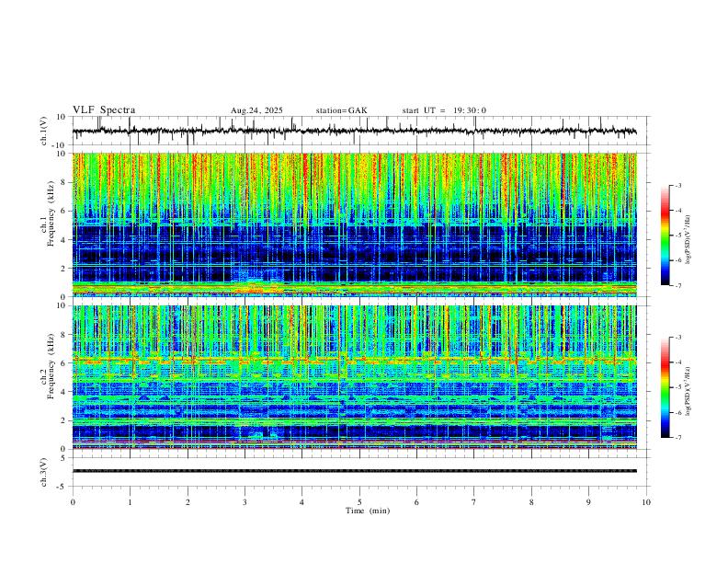Click the ch.1 colorbar '-3' tick label
Screen dimensions: 728x563
click(x=678, y=185)
